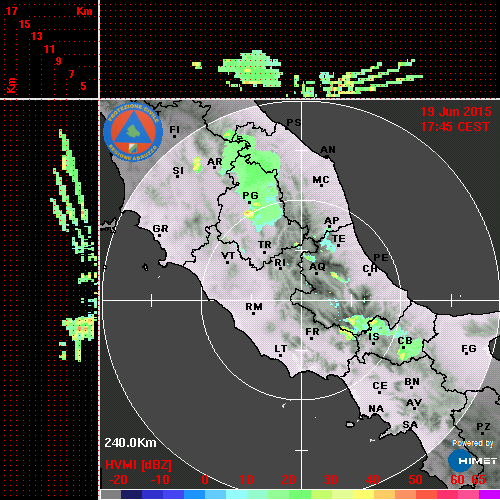Click the 240.0Km range label
Image resolution: width=500 pixels, height=500 pixels.
click(x=130, y=443)
